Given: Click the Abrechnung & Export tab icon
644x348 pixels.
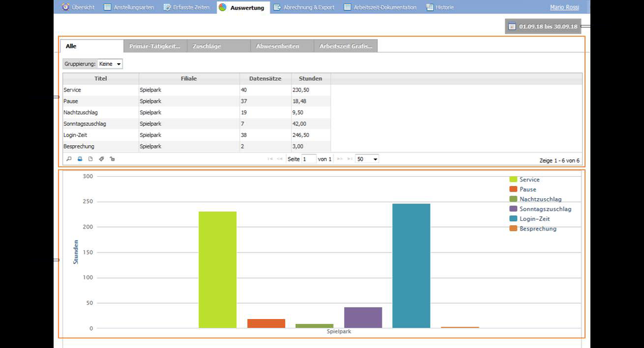Looking at the screenshot, I should tap(277, 7).
